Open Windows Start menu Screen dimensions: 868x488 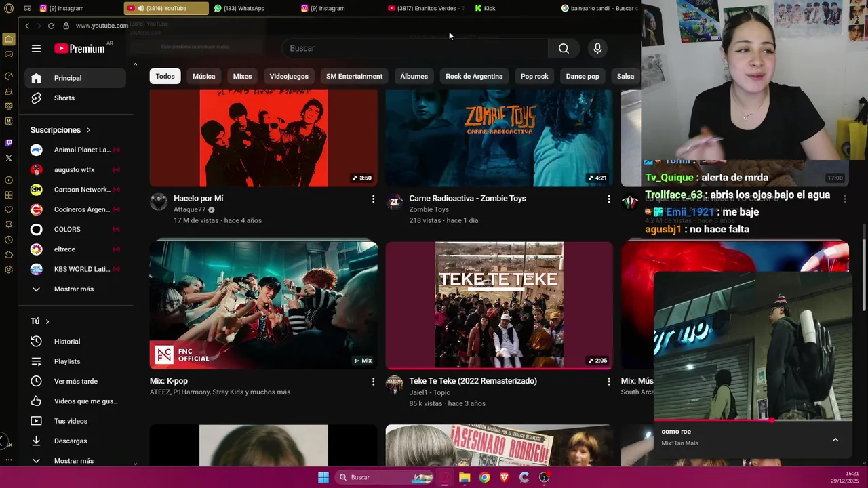[323, 477]
